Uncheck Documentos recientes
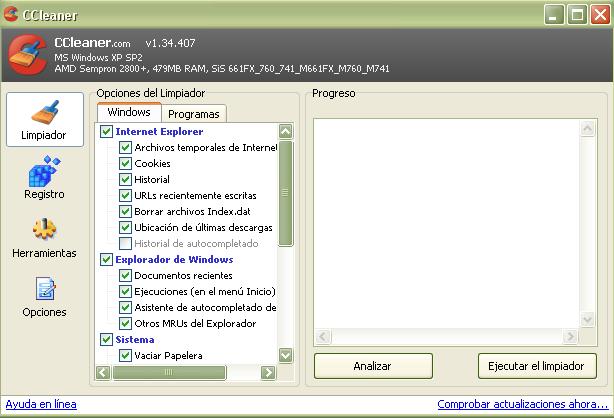Viewport: 614px width, 418px height. click(x=125, y=275)
